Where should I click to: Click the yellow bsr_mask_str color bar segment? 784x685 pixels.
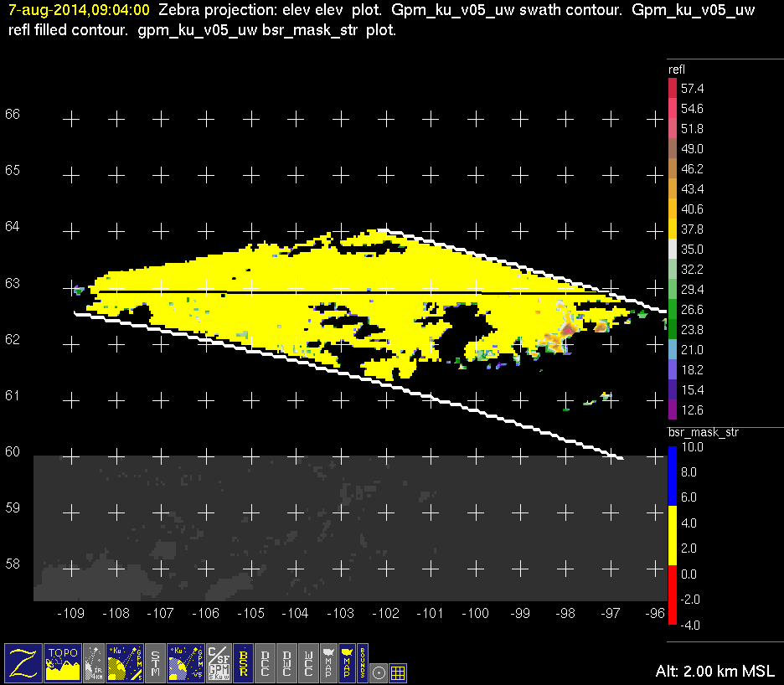(x=673, y=535)
